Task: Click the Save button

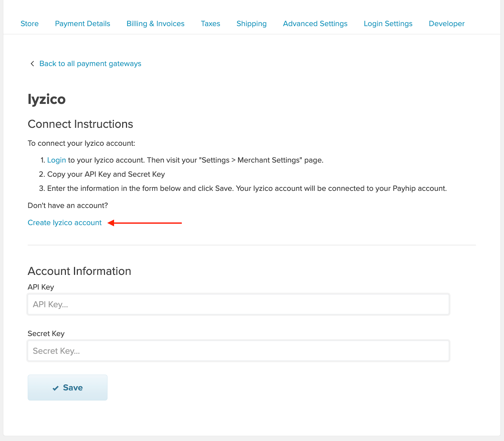Action: [67, 387]
